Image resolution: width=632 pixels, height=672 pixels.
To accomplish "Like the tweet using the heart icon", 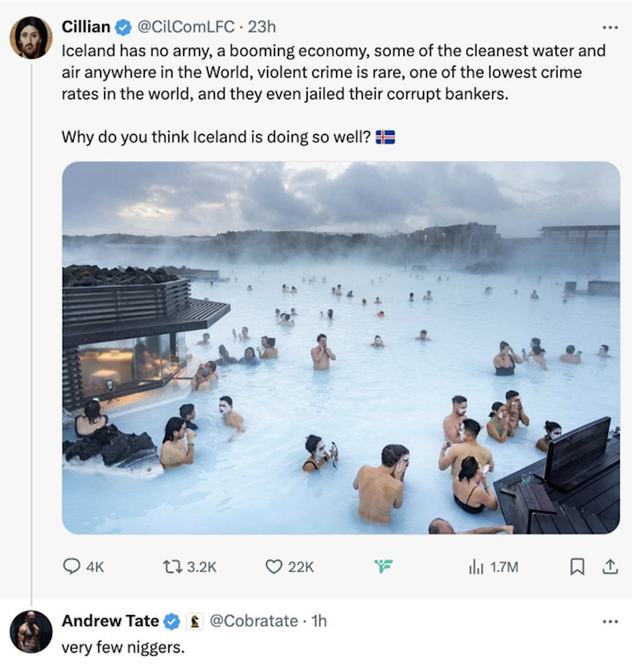I will coord(273,567).
